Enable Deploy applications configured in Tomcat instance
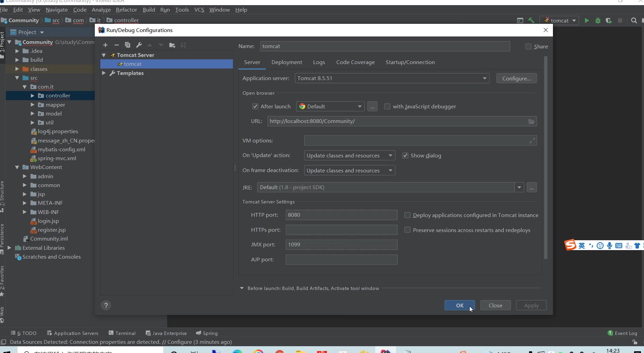 tap(407, 215)
